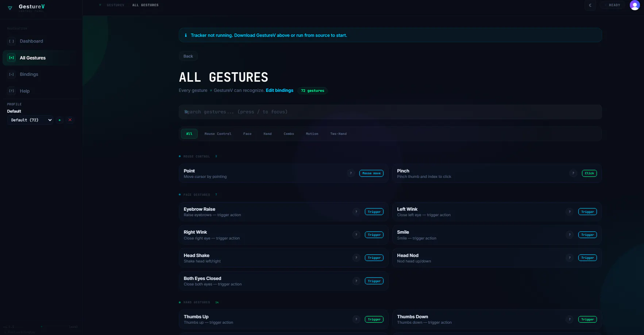Screen dimensions: 644x335
Task: Click the Tracker not running banner text
Action: [x=269, y=35]
